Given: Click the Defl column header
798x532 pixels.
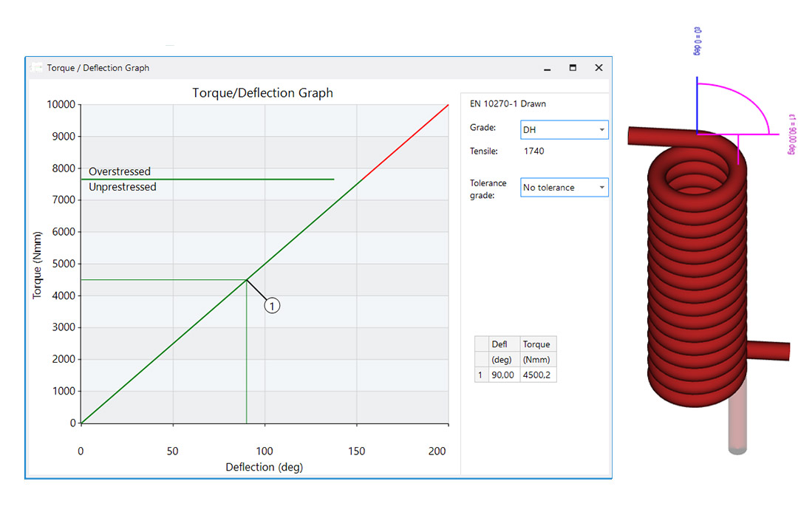Looking at the screenshot, I should pos(502,344).
